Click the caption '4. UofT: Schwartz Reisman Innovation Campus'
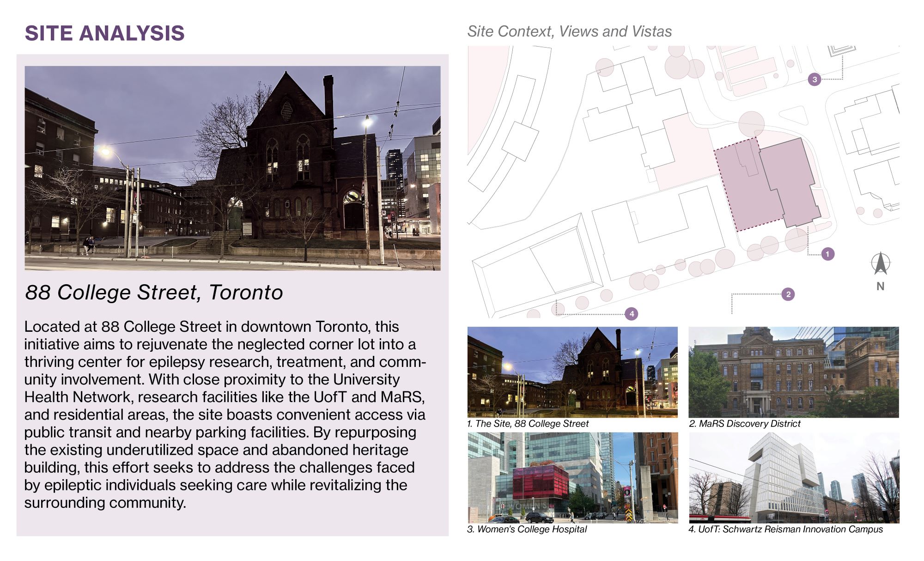The width and height of the screenshot is (924, 561). (x=785, y=530)
